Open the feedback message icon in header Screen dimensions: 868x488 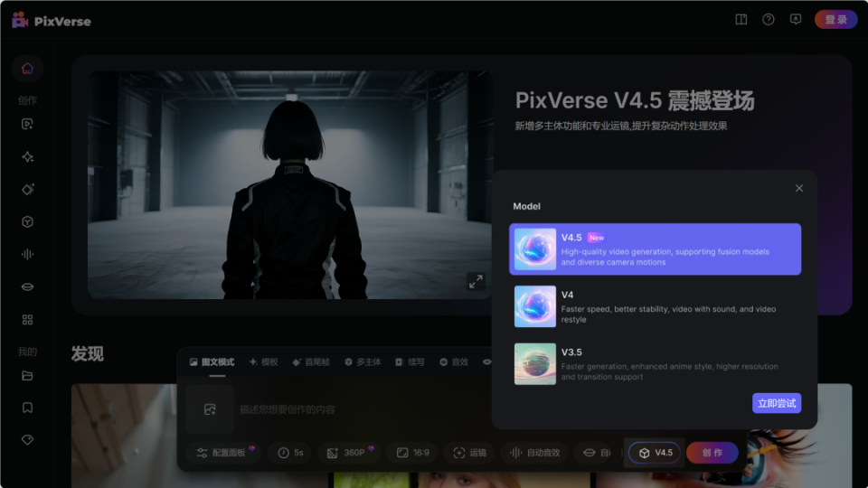click(x=796, y=20)
